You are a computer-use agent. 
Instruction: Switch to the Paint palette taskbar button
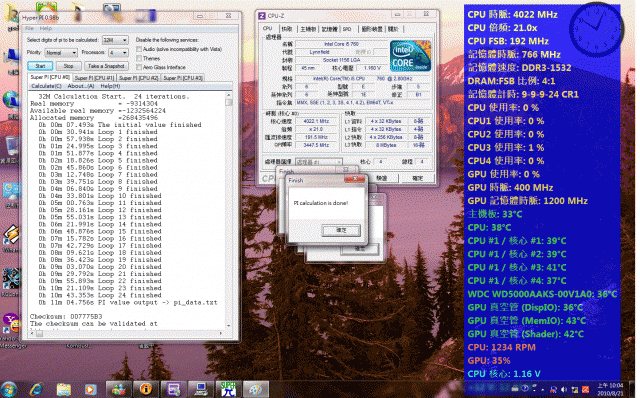[x=256, y=389]
